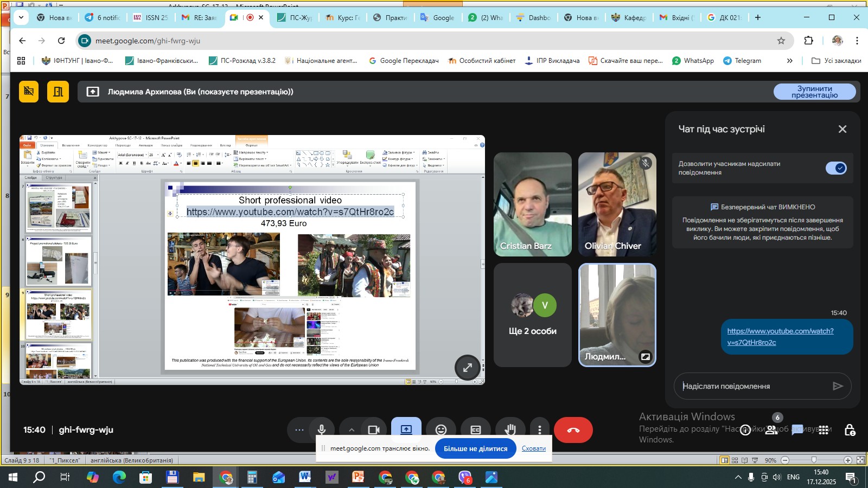Open the YouTube link in chat
Screen dimensions: 868x488
[x=780, y=336]
